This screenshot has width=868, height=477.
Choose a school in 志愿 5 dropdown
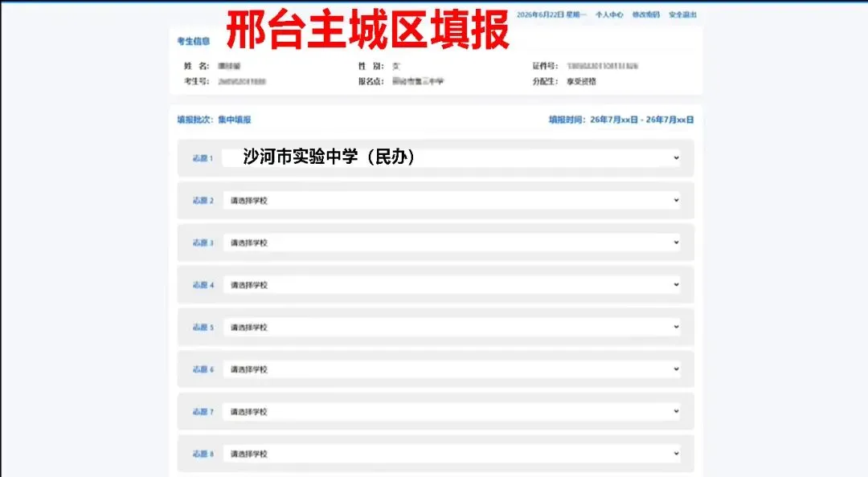pyautogui.click(x=452, y=327)
